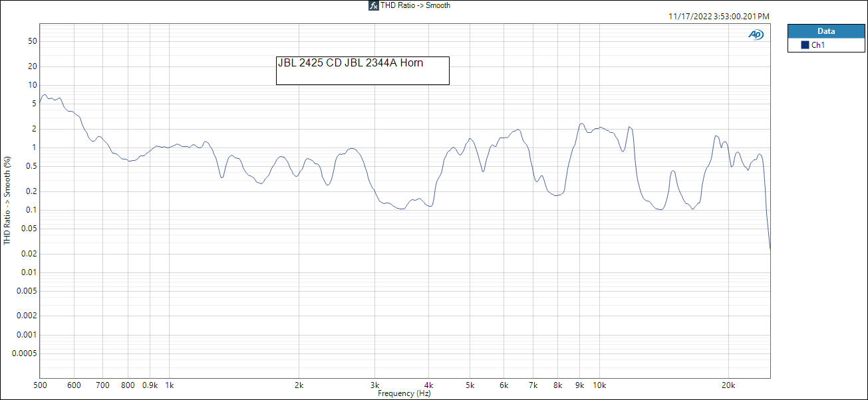Click the 20k frequency axis label
This screenshot has width=868, height=400.
[x=729, y=385]
